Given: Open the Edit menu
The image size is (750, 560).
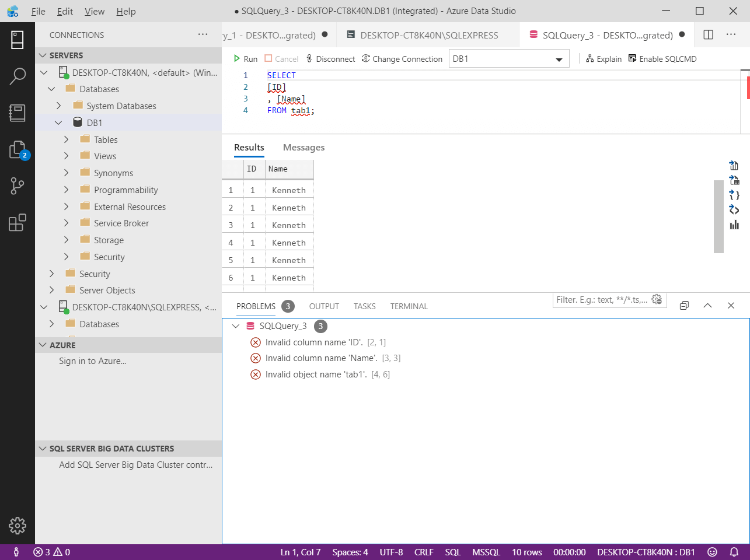Looking at the screenshot, I should point(65,11).
